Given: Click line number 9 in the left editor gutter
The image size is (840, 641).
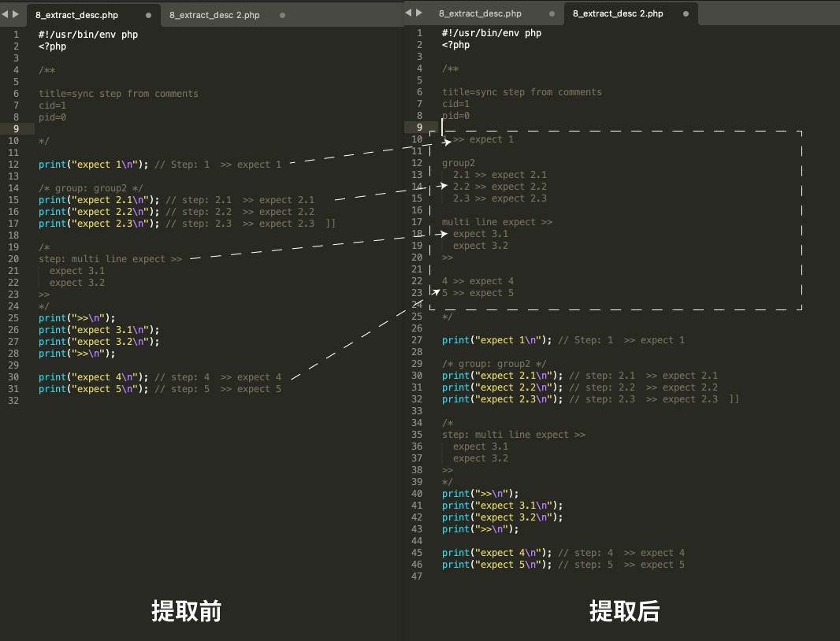Looking at the screenshot, I should [x=16, y=129].
